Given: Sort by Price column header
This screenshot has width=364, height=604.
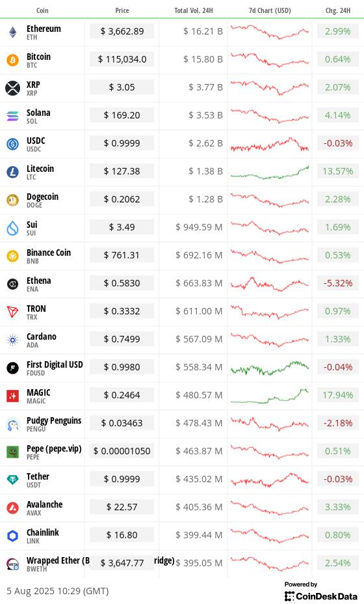Looking at the screenshot, I should click(x=122, y=10).
